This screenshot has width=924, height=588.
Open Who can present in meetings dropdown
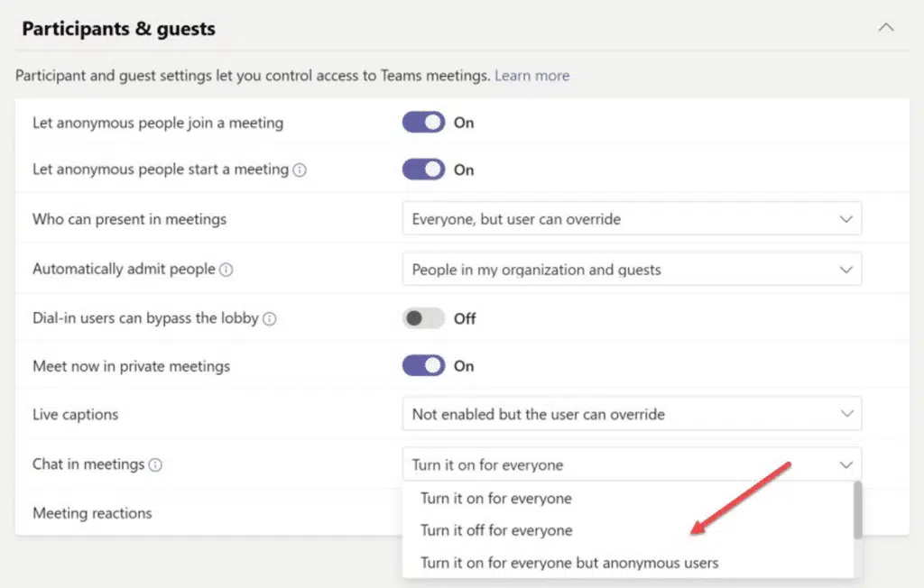[x=632, y=219]
